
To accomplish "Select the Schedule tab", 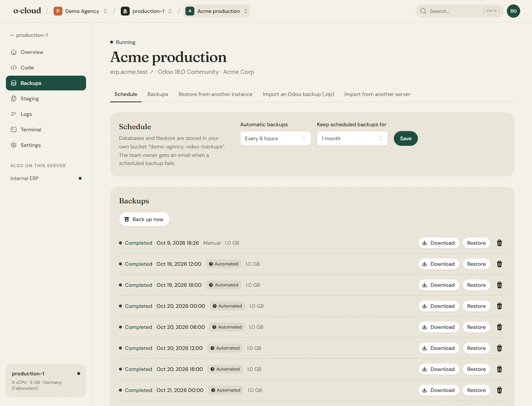I will coord(126,94).
